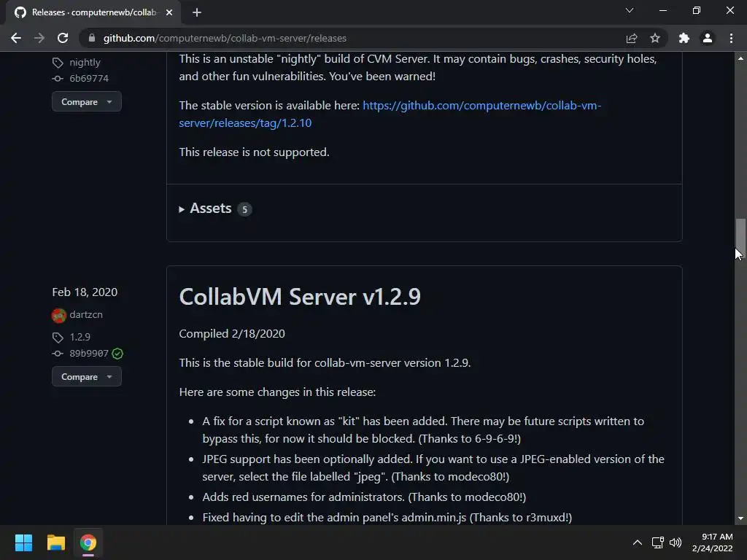Open the 1.2.9 tag link
This screenshot has width=747, height=560.
80,337
